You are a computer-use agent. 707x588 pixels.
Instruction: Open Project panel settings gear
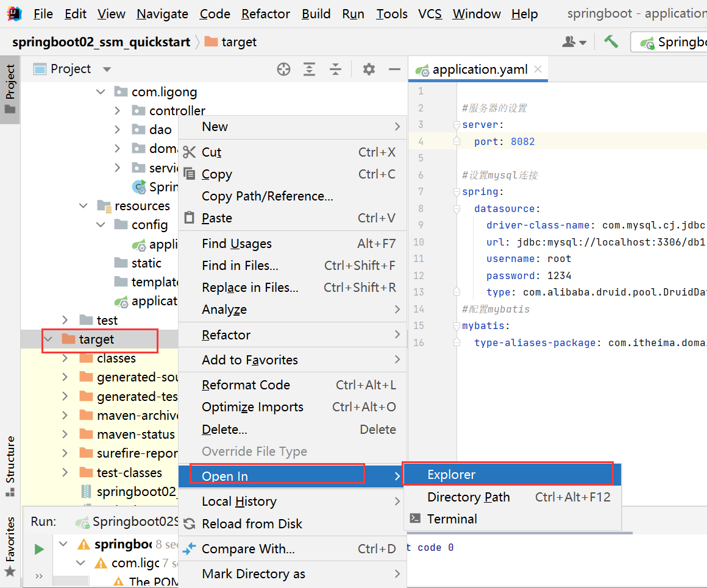point(369,69)
